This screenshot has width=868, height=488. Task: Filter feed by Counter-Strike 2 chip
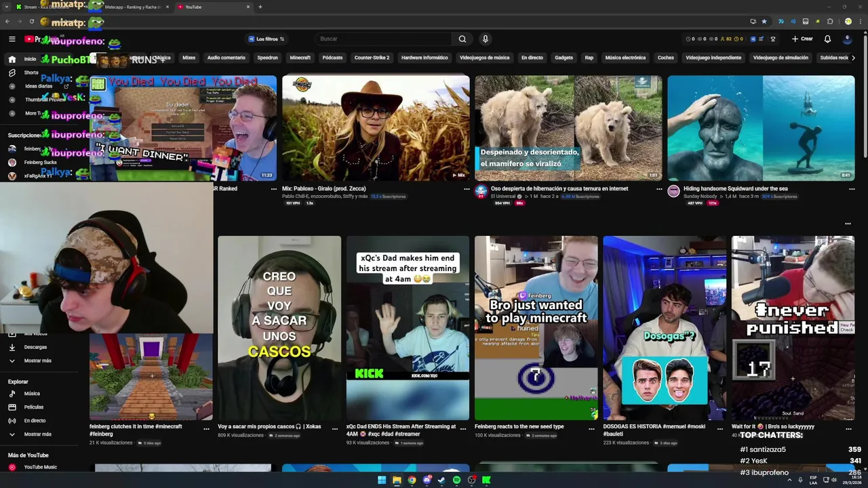point(372,58)
